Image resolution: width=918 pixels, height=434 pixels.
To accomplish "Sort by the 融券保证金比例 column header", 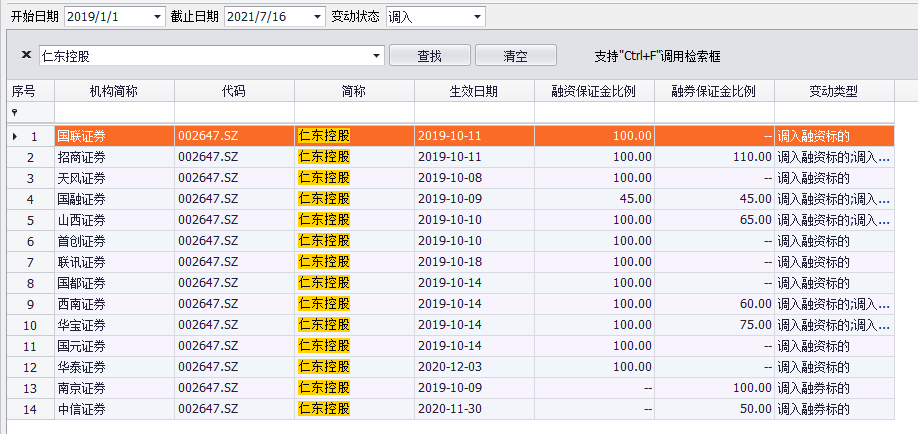I will pyautogui.click(x=714, y=91).
